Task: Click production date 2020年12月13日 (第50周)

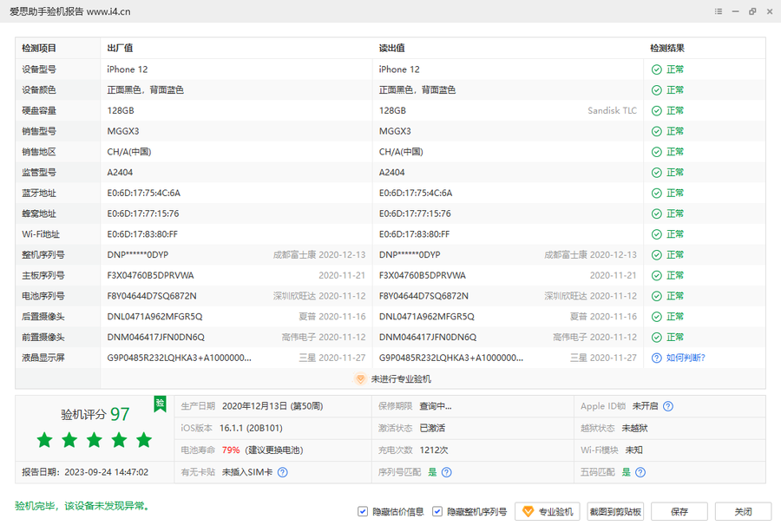Action: coord(272,406)
